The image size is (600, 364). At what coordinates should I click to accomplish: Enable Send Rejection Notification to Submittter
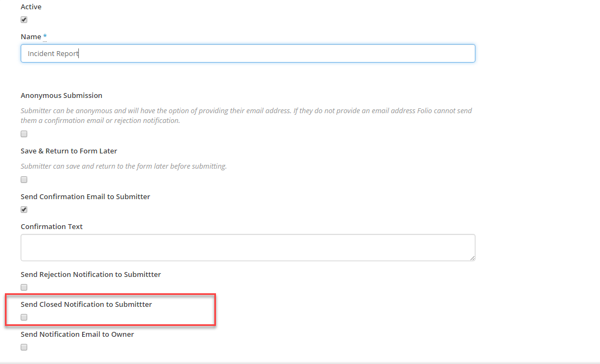pyautogui.click(x=24, y=287)
